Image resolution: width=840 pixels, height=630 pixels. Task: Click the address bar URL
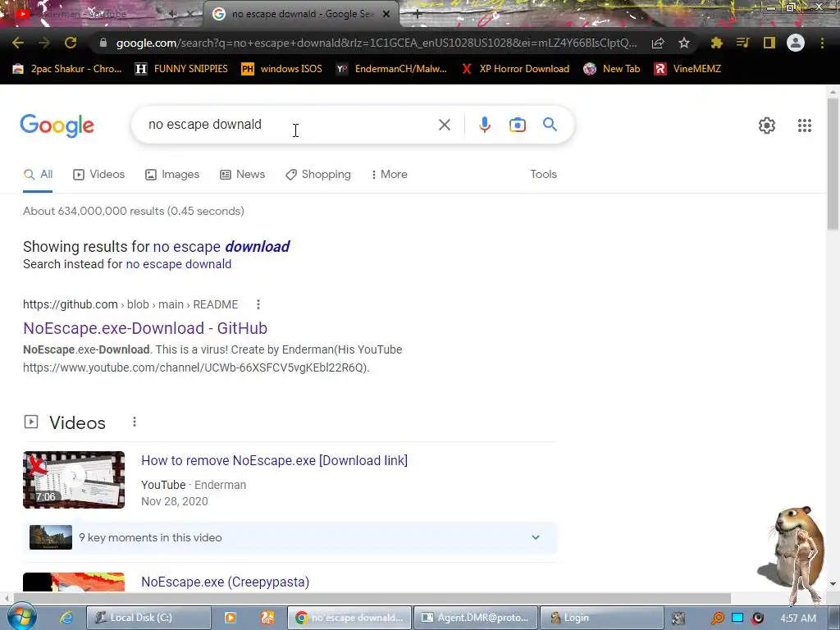tap(376, 43)
